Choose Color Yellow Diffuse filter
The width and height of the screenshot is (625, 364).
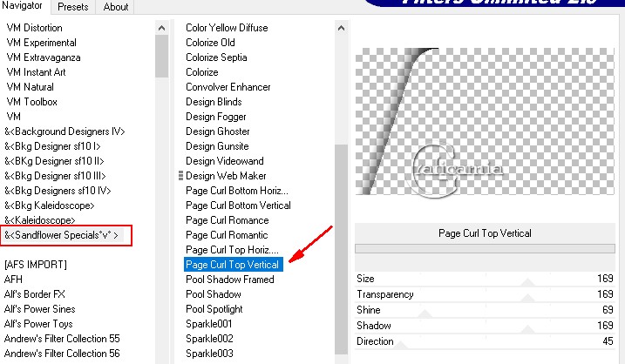227,28
